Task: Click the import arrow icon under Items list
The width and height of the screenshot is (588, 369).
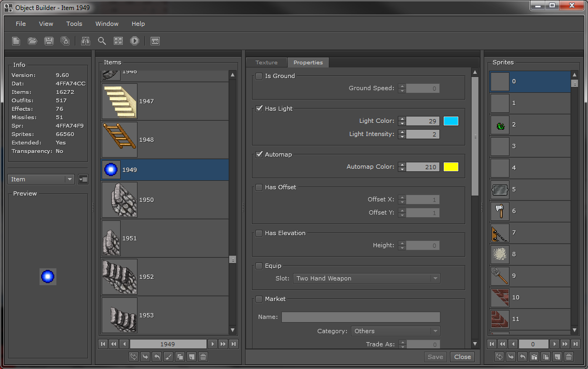Action: pyautogui.click(x=145, y=357)
